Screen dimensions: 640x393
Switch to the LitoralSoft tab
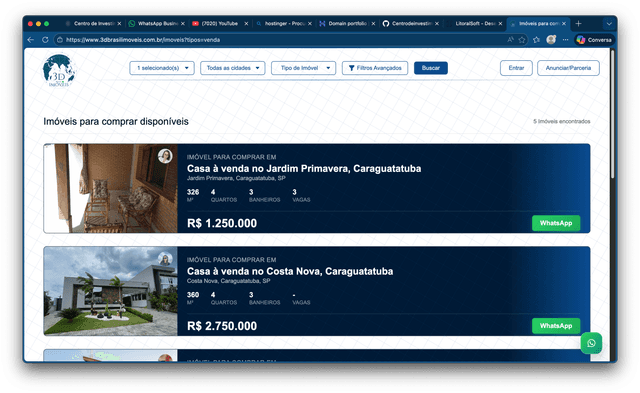pyautogui.click(x=474, y=24)
